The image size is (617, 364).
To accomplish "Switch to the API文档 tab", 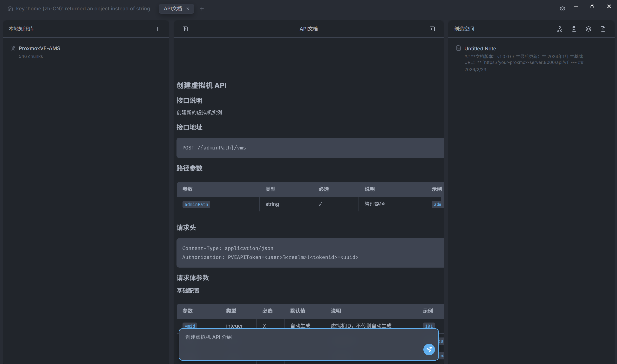I will (173, 9).
